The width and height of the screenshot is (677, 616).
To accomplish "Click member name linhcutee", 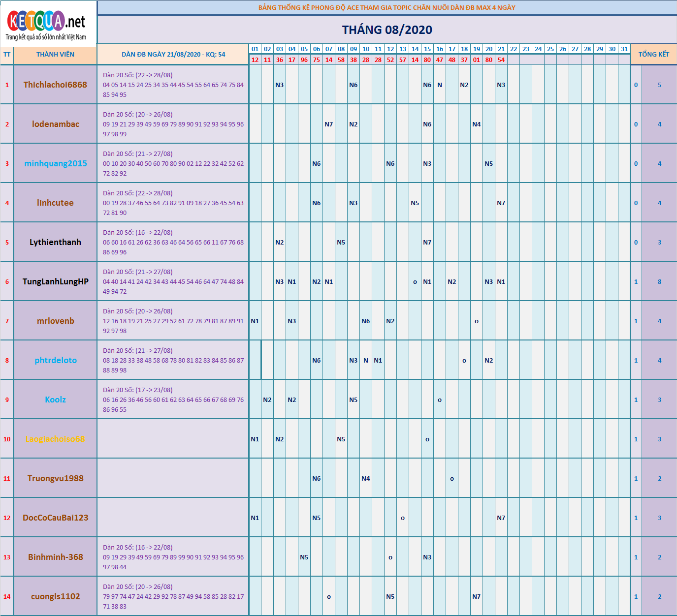I will click(x=55, y=203).
